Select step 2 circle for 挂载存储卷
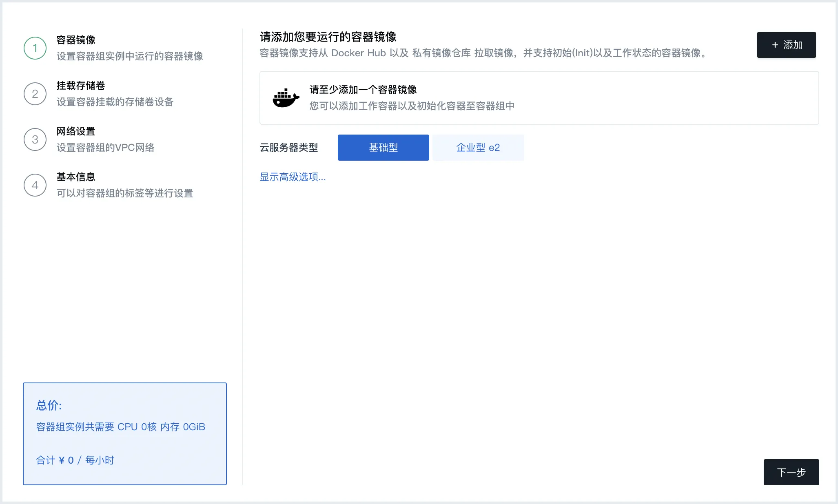The image size is (838, 504). [35, 94]
